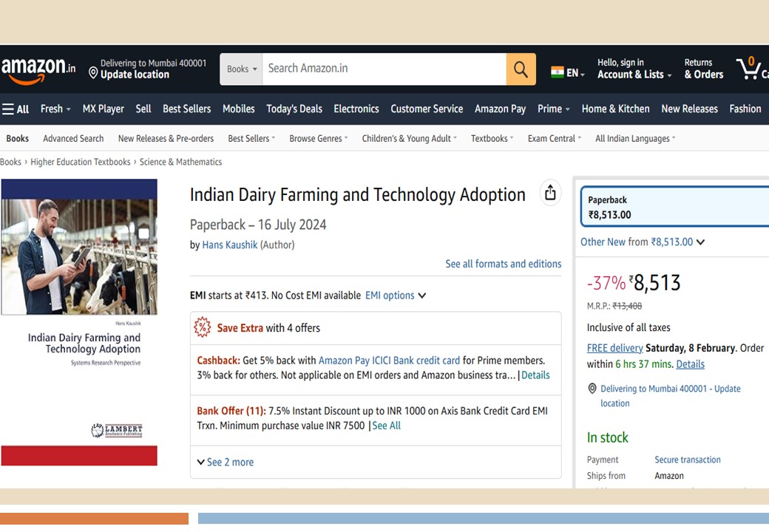Open Browse Genres dropdown
The image size is (769, 532).
point(318,139)
